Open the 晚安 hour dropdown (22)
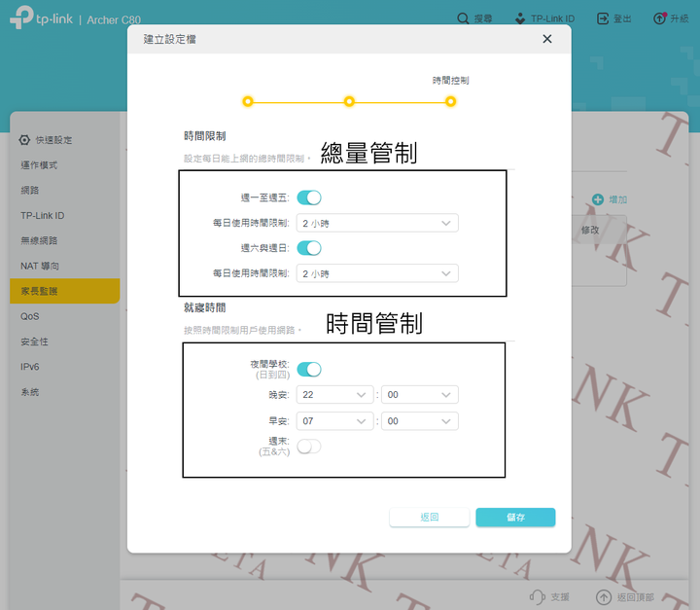Viewport: 700px width, 610px height. click(x=334, y=395)
